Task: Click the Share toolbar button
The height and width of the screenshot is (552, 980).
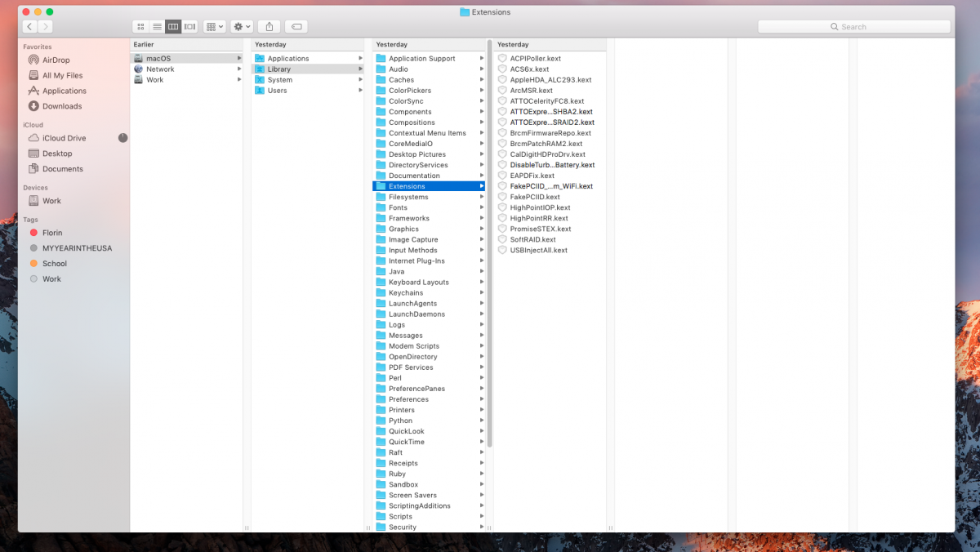Action: [x=269, y=27]
